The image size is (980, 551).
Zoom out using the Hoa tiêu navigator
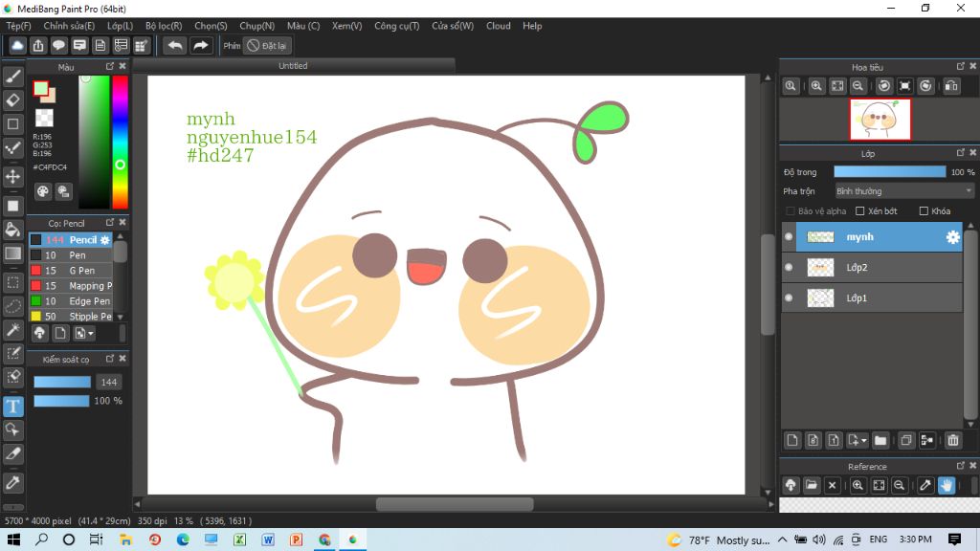coord(858,86)
